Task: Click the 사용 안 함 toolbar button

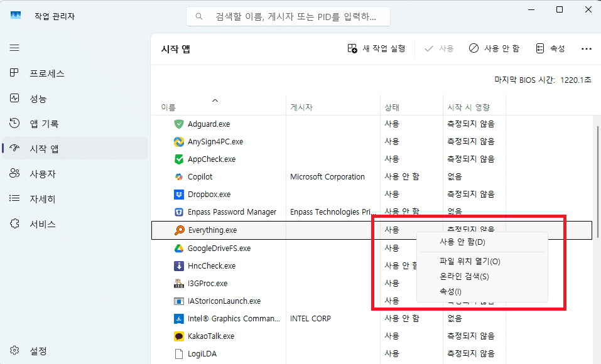Action: point(494,49)
